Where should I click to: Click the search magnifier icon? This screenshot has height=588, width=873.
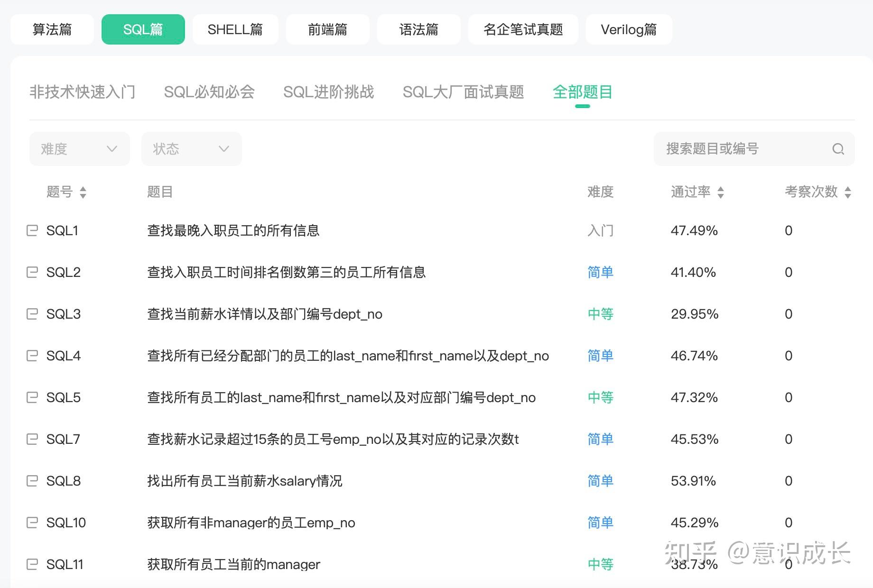pos(838,149)
